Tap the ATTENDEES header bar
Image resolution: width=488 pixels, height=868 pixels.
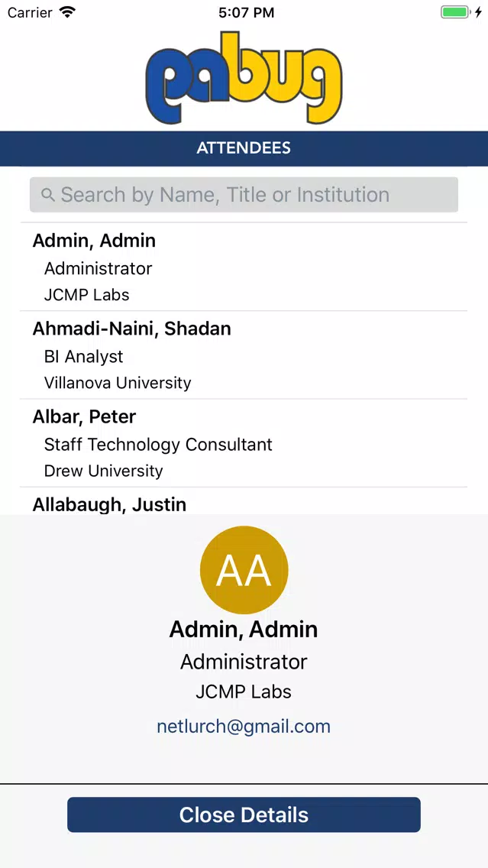244,148
